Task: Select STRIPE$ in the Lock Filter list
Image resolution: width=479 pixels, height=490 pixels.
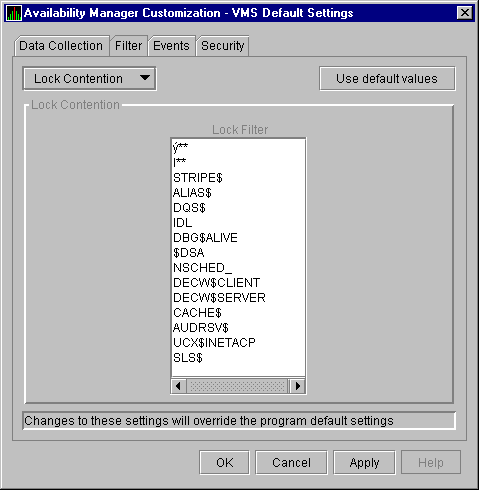Action: point(198,178)
